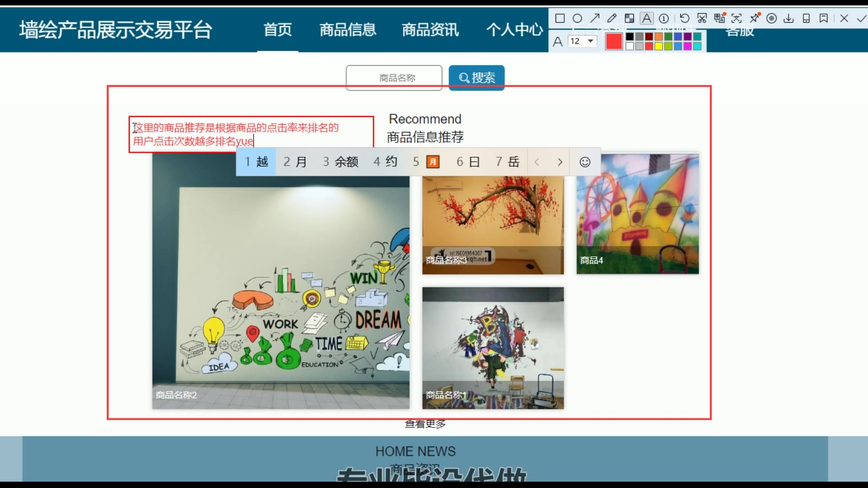Viewport: 868px width, 488px height.
Task: Select the ellipse annotation tool
Action: coord(577,18)
